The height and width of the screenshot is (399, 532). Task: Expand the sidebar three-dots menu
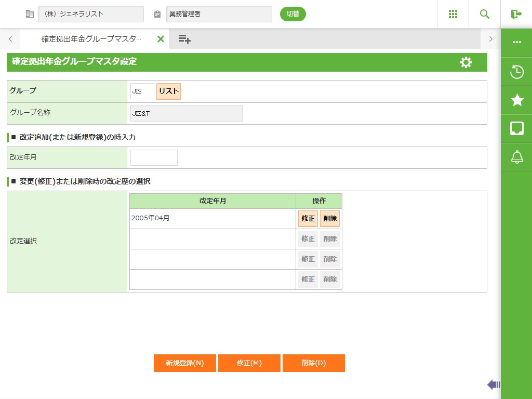point(516,43)
